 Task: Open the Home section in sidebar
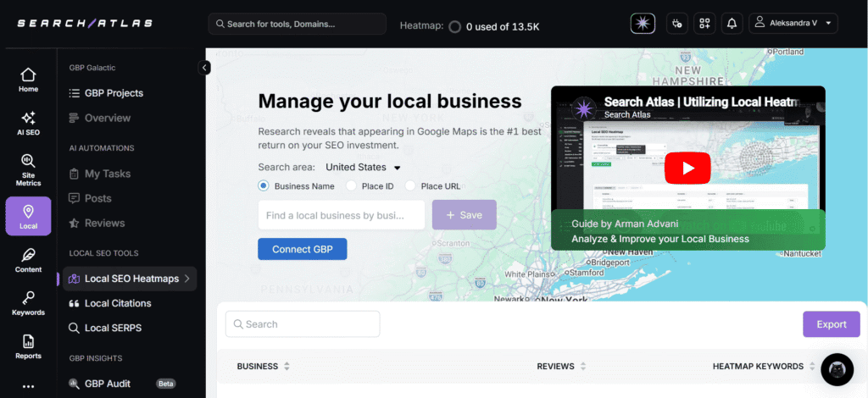pos(28,80)
